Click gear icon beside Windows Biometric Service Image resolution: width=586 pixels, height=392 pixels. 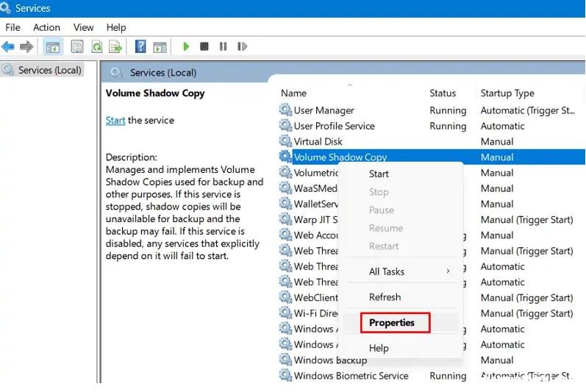[x=285, y=375]
